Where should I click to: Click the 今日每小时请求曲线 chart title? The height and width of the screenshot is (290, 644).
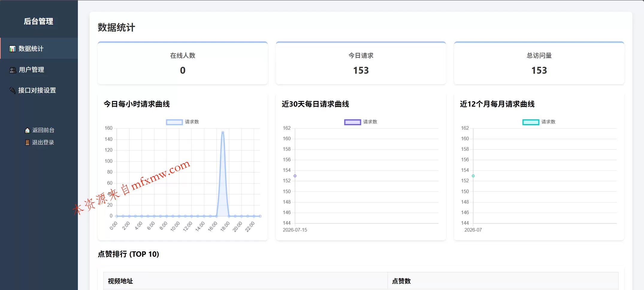coord(137,104)
